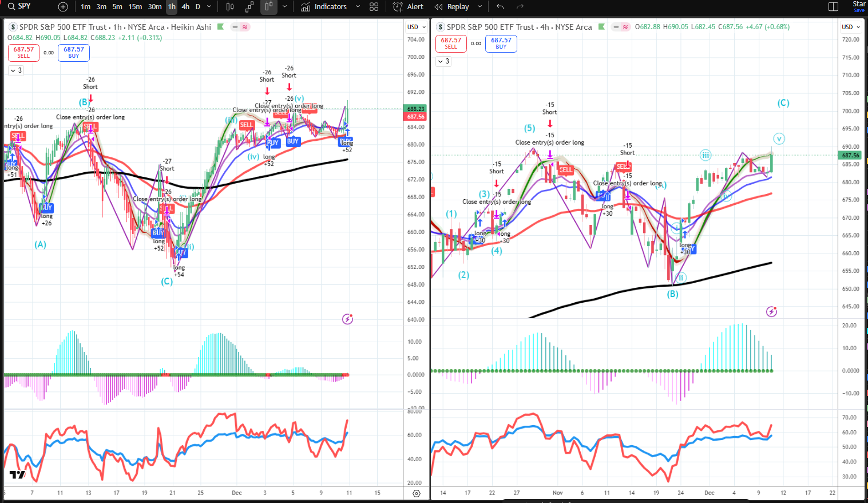
Task: Expand the Replay dropdown arrow
Action: pyautogui.click(x=479, y=7)
